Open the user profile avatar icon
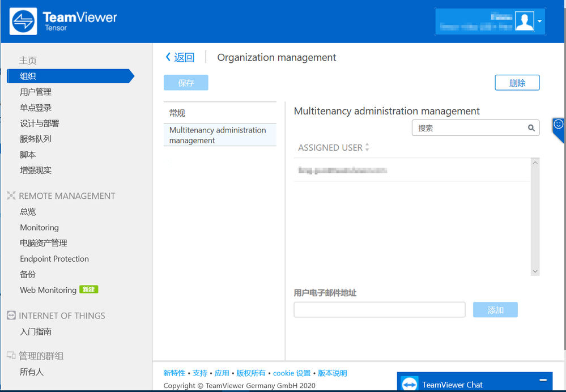The image size is (566, 392). (525, 21)
